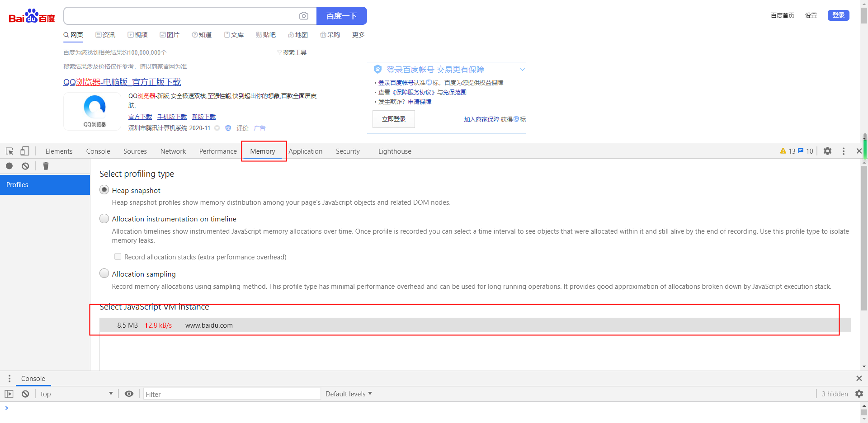Click the blue messages count icon
Screen dimensions: 868x423
click(x=801, y=150)
